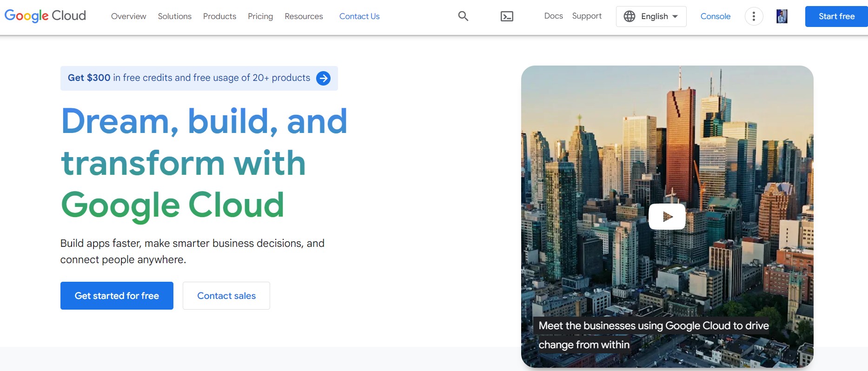Click the 'Dream, build, and' headline text
Image resolution: width=868 pixels, height=371 pixels.
[x=204, y=121]
